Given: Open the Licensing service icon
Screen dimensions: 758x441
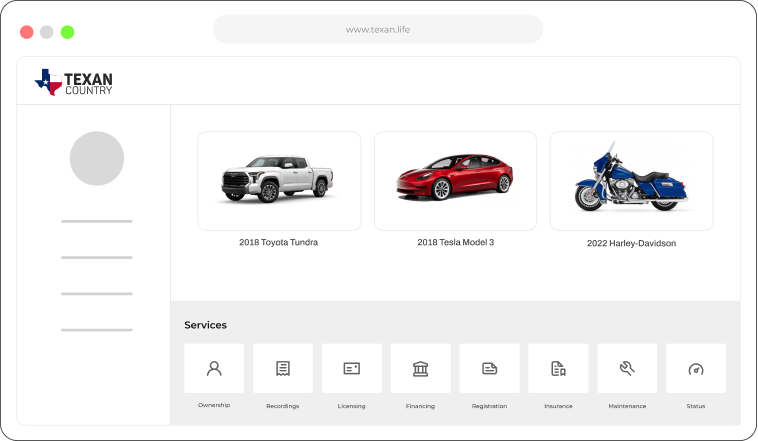Looking at the screenshot, I should tap(351, 368).
